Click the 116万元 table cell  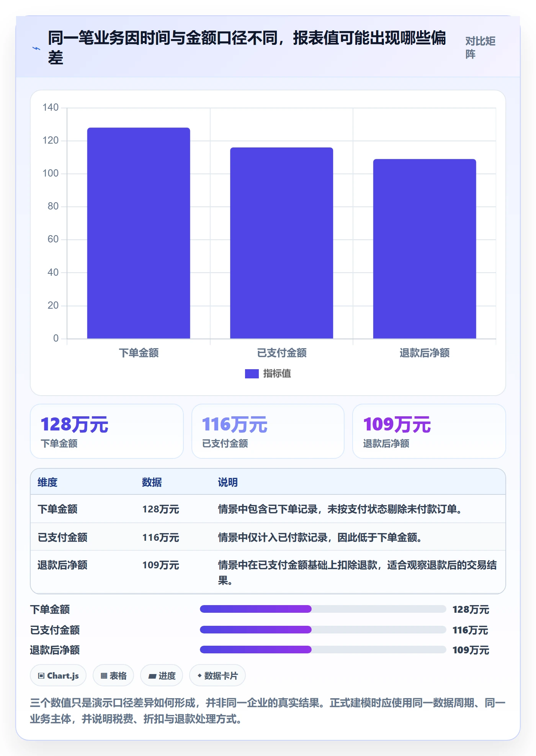click(x=161, y=537)
